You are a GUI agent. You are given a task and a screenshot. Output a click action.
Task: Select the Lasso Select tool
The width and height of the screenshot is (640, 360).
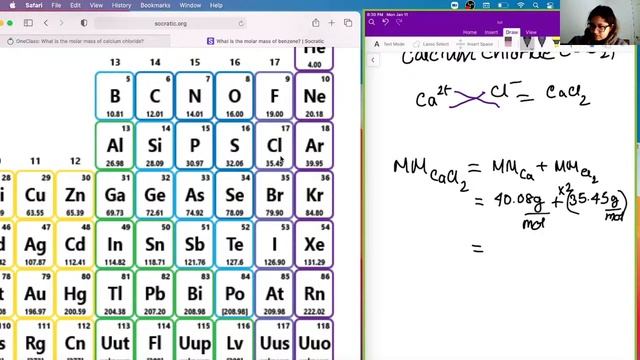[431, 44]
